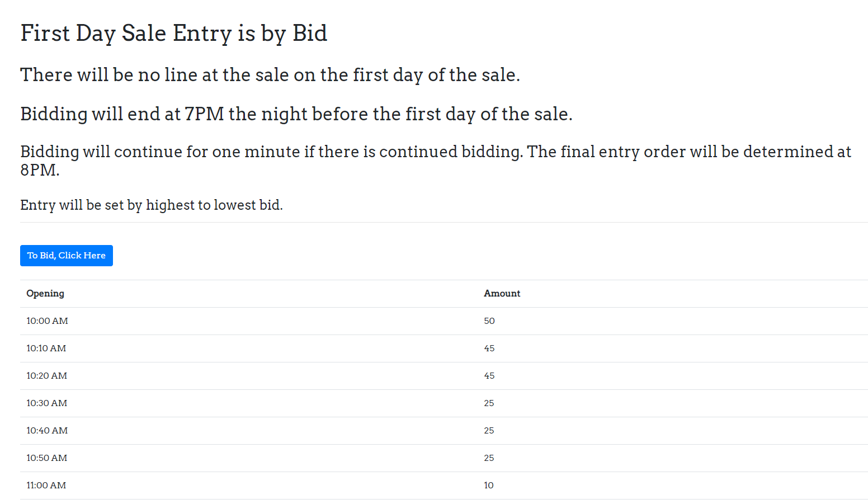Select the 10:40 AM opening row

[47, 431]
